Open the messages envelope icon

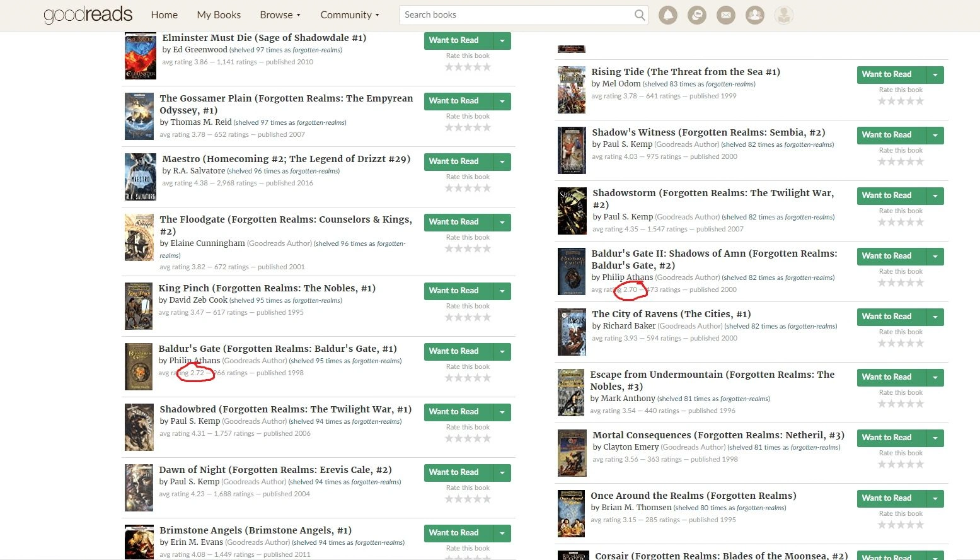[x=726, y=15]
